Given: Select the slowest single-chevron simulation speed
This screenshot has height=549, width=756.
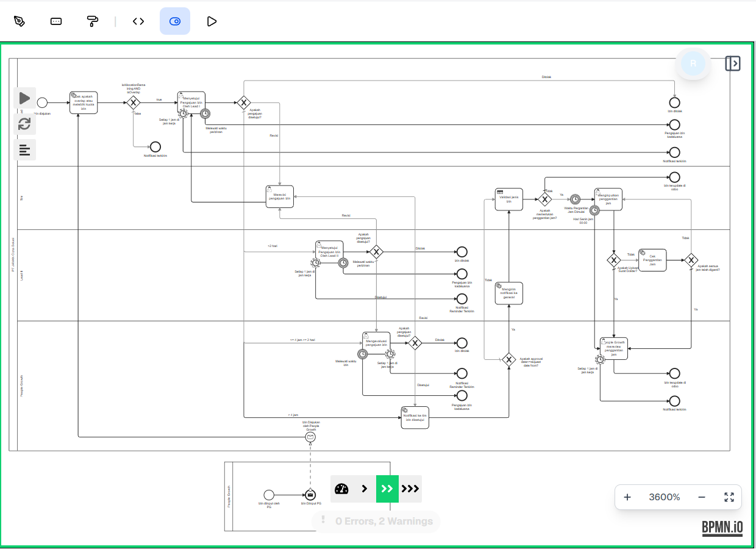Looking at the screenshot, I should [365, 489].
